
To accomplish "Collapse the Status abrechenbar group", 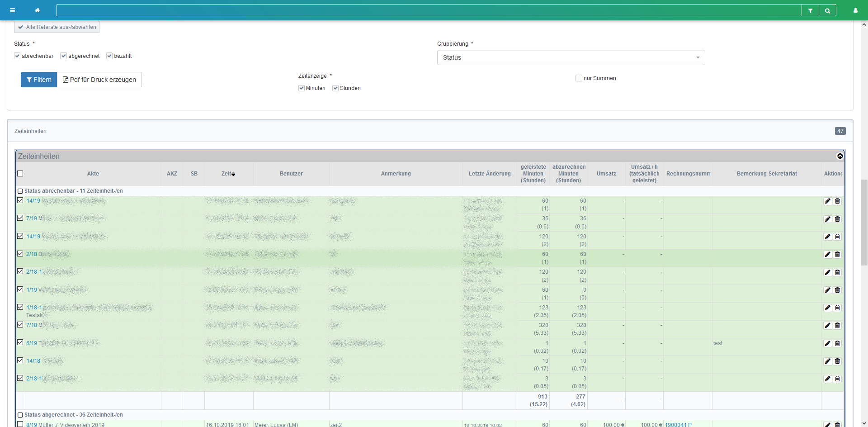I will (20, 191).
